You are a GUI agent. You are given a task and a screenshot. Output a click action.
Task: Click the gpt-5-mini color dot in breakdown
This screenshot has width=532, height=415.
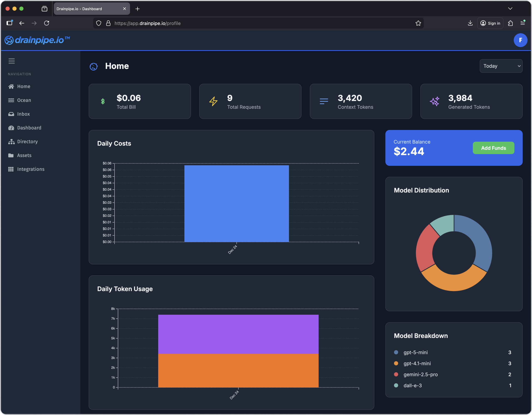point(396,352)
